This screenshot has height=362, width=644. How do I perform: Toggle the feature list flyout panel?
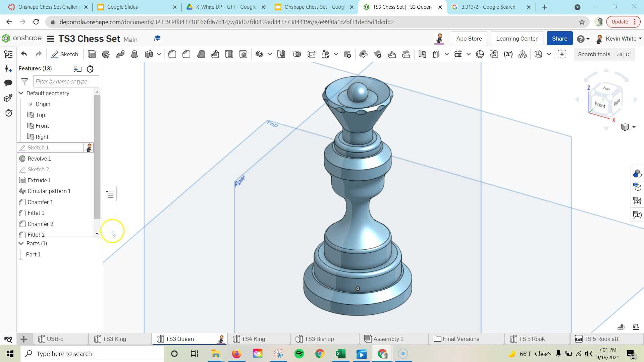tap(110, 194)
